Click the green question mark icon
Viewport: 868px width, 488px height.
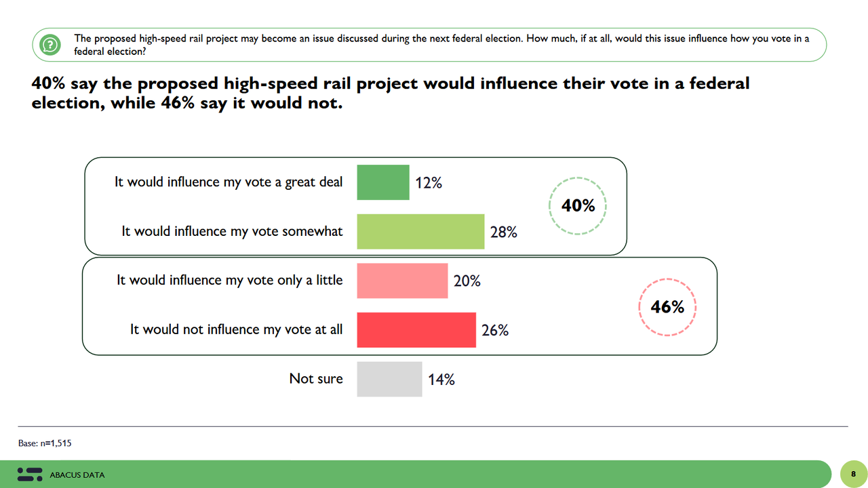coord(49,45)
